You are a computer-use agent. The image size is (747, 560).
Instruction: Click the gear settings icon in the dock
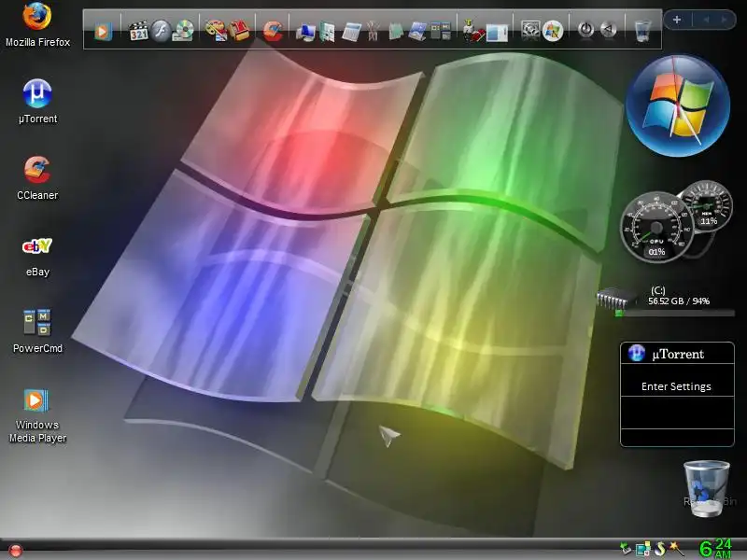tap(530, 32)
